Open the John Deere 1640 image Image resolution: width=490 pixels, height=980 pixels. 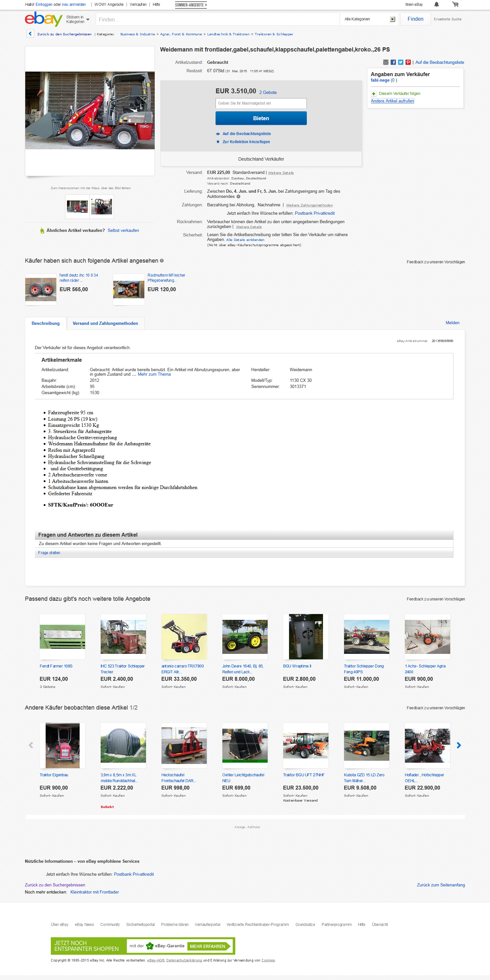245,636
